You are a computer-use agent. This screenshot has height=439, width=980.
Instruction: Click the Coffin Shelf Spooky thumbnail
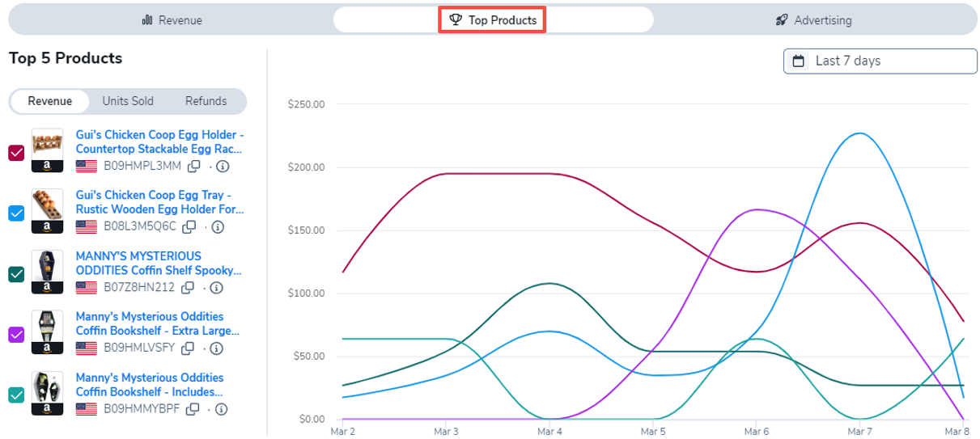tap(47, 272)
